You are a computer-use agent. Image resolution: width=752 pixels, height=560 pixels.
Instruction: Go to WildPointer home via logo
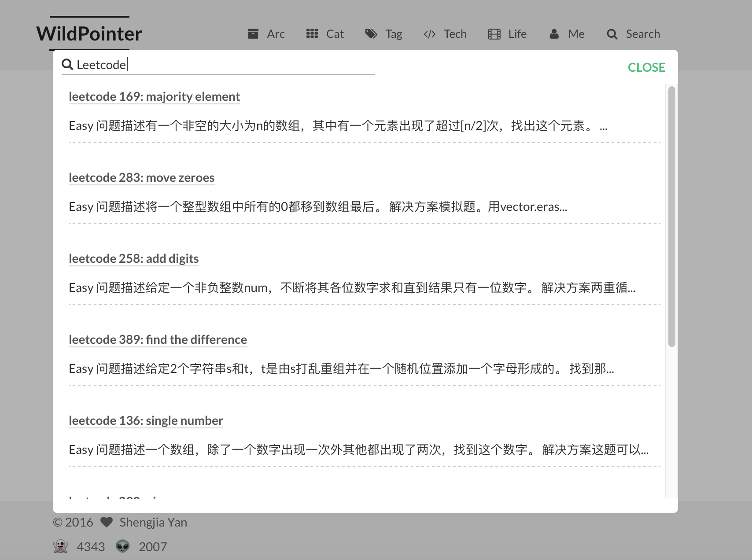tap(89, 33)
